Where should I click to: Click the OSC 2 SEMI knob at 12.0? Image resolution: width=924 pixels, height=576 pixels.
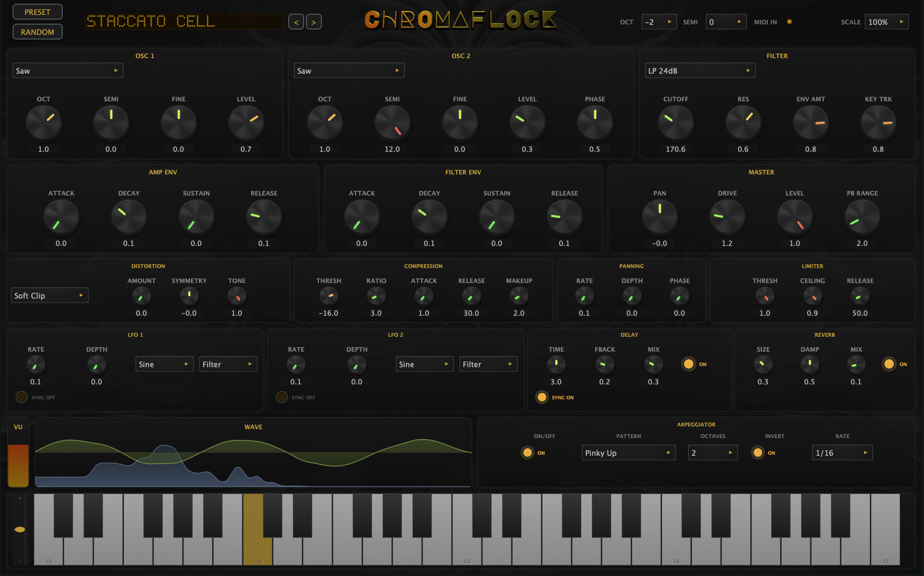393,122
